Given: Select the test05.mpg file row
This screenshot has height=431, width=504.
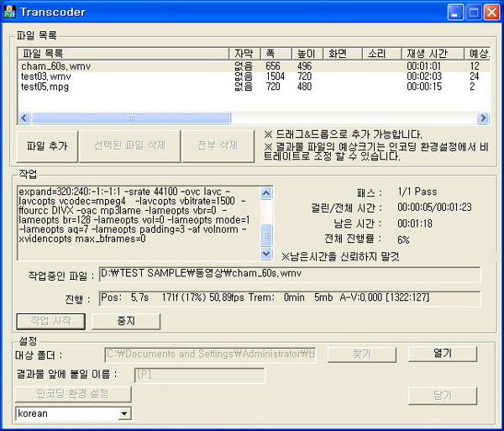Looking at the screenshot, I should coord(254,87).
